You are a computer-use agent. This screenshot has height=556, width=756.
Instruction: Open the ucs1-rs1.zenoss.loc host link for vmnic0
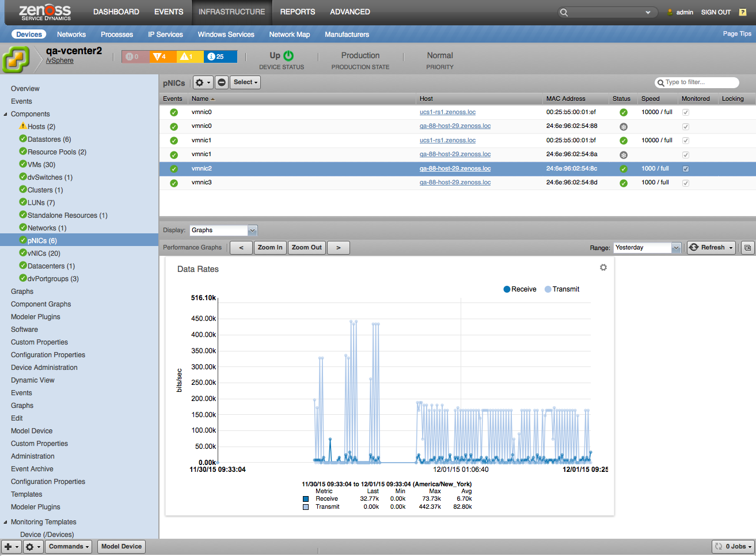448,112
